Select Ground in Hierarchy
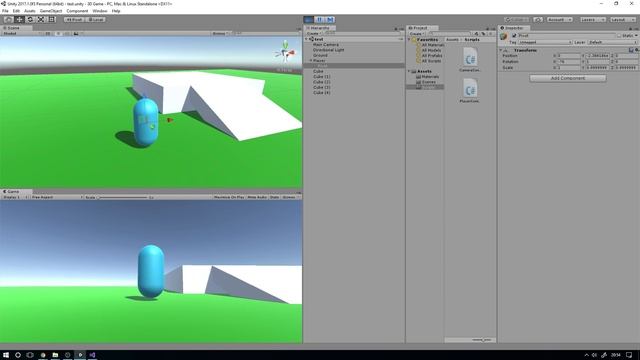The height and width of the screenshot is (360, 640). (x=320, y=55)
